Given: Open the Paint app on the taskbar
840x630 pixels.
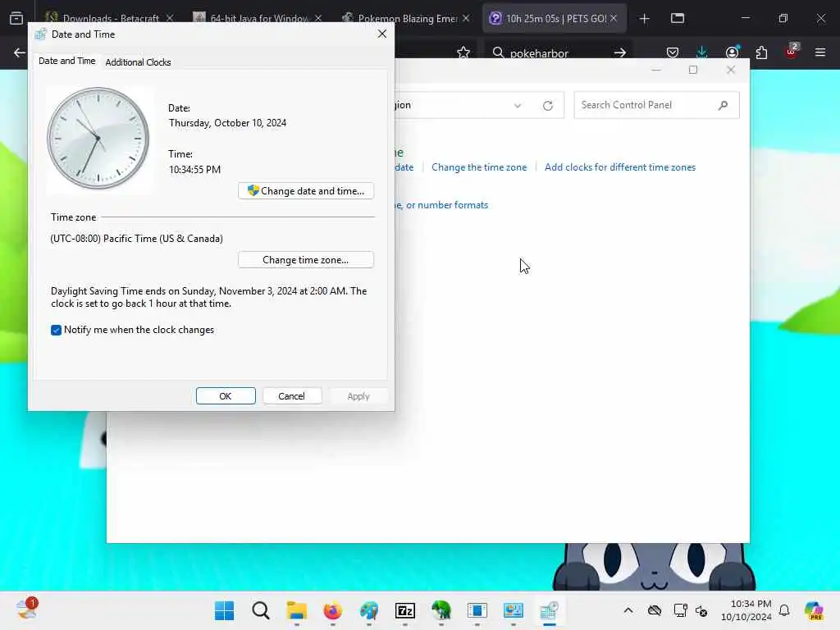Looking at the screenshot, I should [368, 610].
